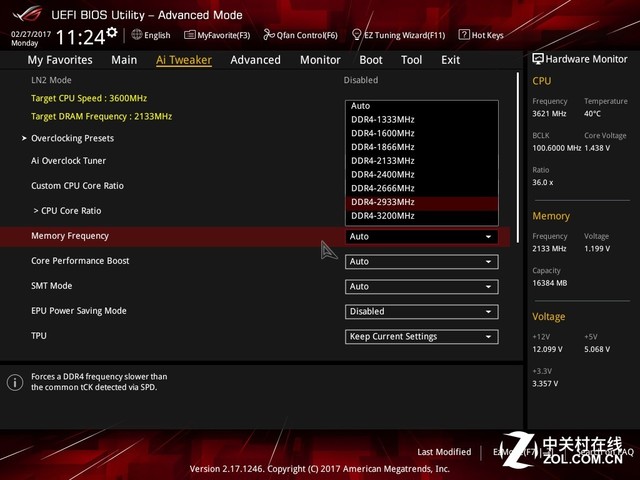This screenshot has width=640, height=480.
Task: Open the My Favorites tab
Action: click(60, 60)
